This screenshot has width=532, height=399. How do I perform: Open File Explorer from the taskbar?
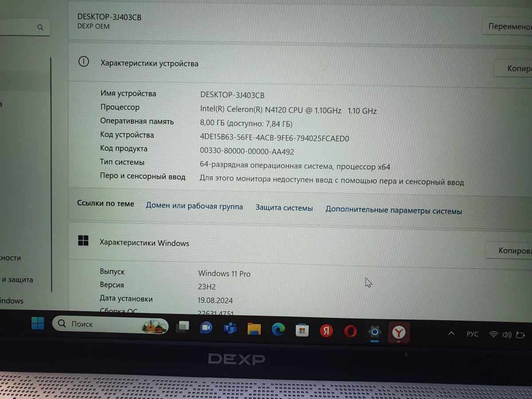pos(254,329)
